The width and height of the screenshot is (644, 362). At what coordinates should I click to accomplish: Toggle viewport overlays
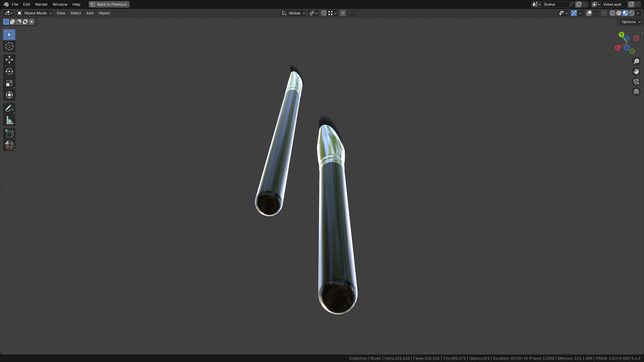click(x=589, y=13)
